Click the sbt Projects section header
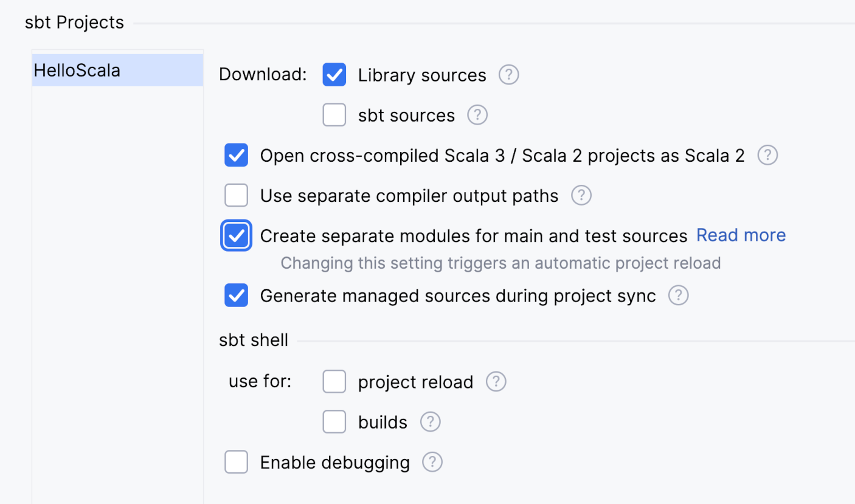The image size is (855, 504). point(74,22)
